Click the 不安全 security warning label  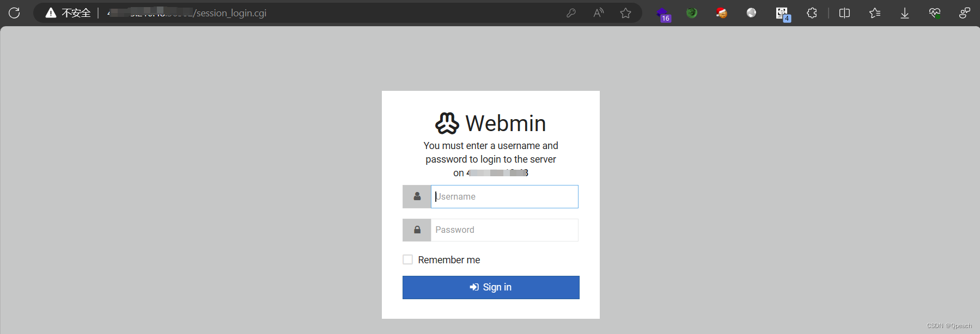coord(76,13)
